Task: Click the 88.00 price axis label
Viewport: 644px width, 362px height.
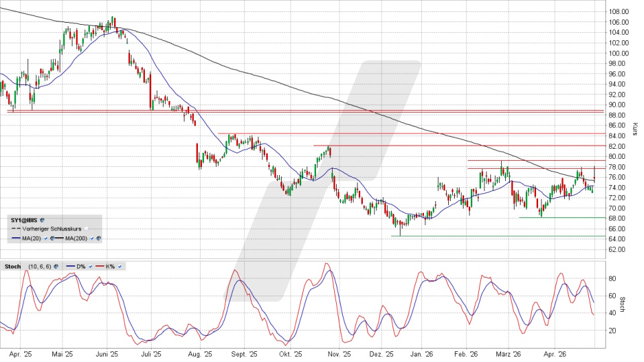Action: coord(618,115)
